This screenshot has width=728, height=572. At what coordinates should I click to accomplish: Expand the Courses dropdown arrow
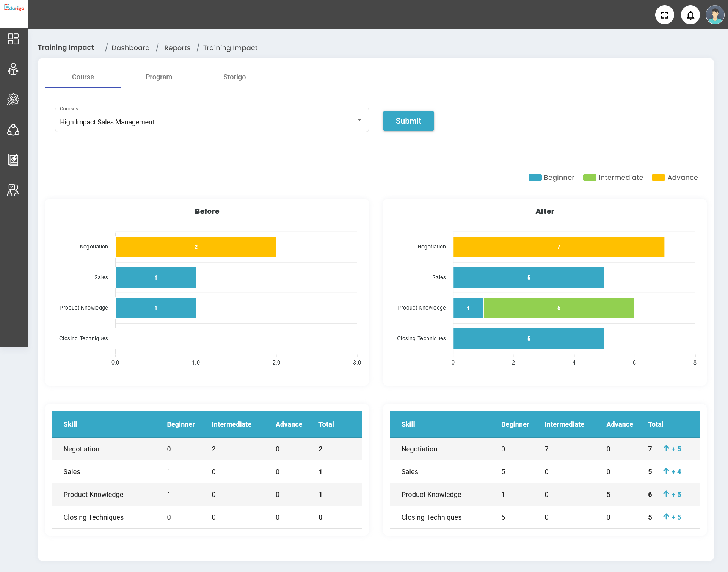click(x=359, y=120)
